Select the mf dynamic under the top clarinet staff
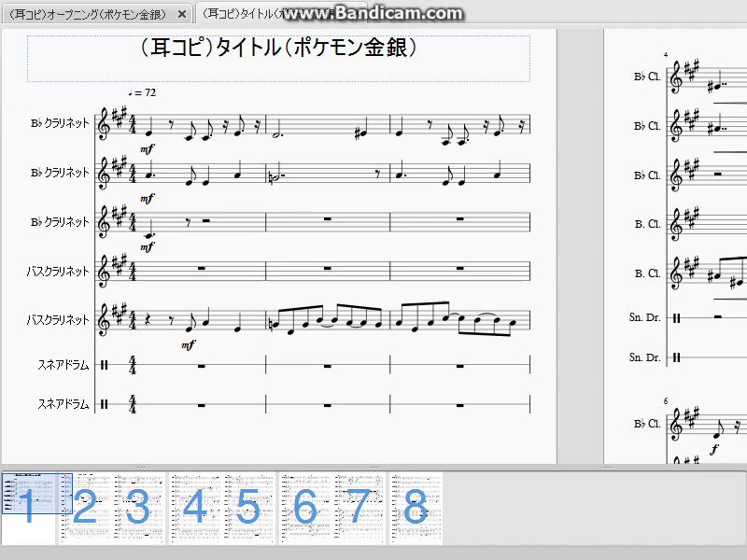The height and width of the screenshot is (560, 747). coord(148,149)
